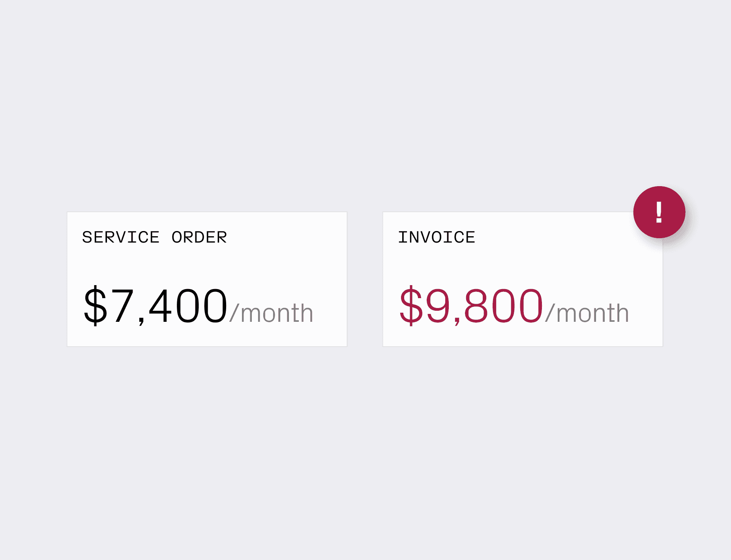
Task: Open the Invoice card
Action: tap(523, 279)
